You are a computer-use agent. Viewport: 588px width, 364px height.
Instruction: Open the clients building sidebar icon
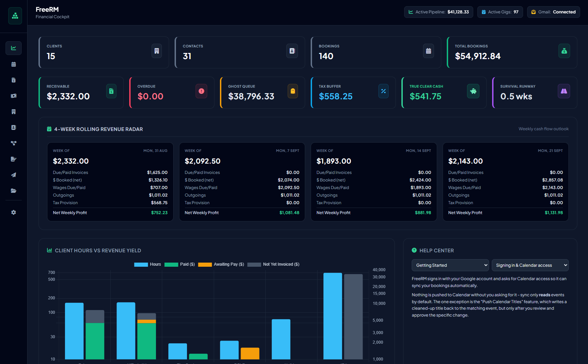13,112
